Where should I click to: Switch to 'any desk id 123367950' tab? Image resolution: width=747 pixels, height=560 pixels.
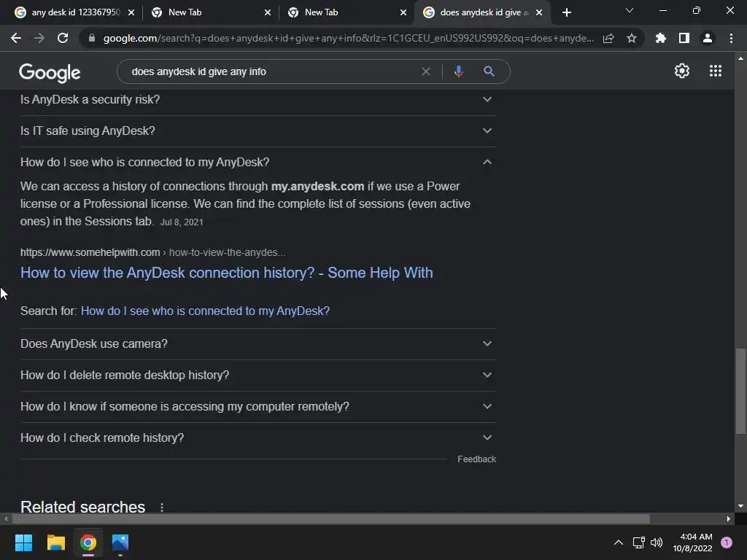pos(75,12)
